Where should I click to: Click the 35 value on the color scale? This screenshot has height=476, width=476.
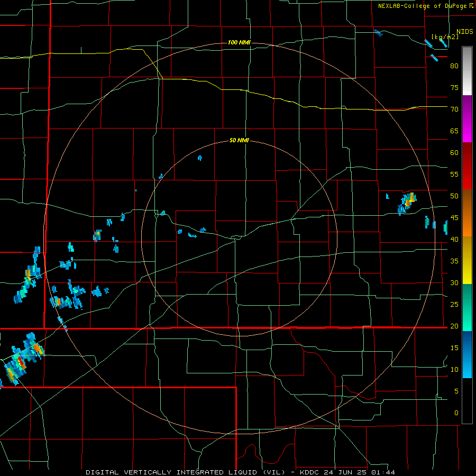pos(454,261)
